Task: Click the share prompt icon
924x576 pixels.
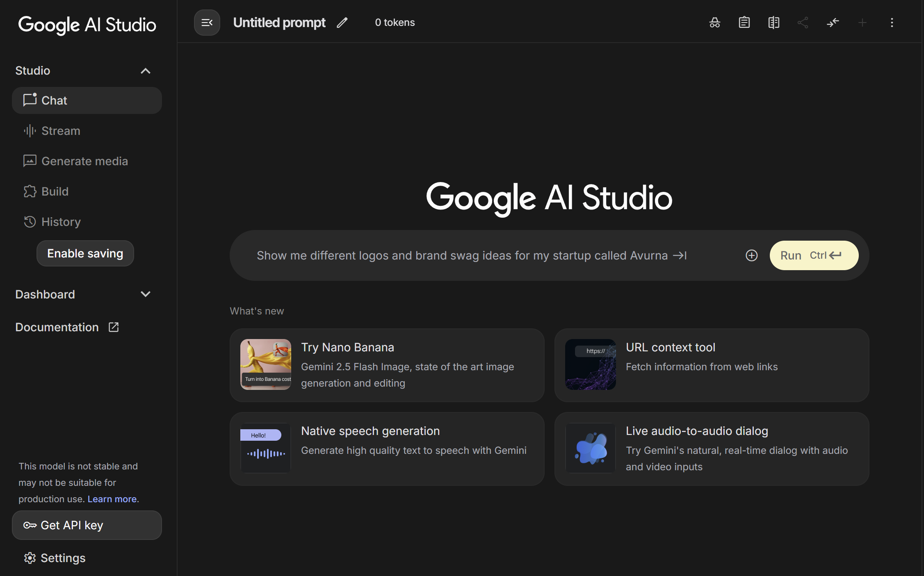Action: click(803, 23)
